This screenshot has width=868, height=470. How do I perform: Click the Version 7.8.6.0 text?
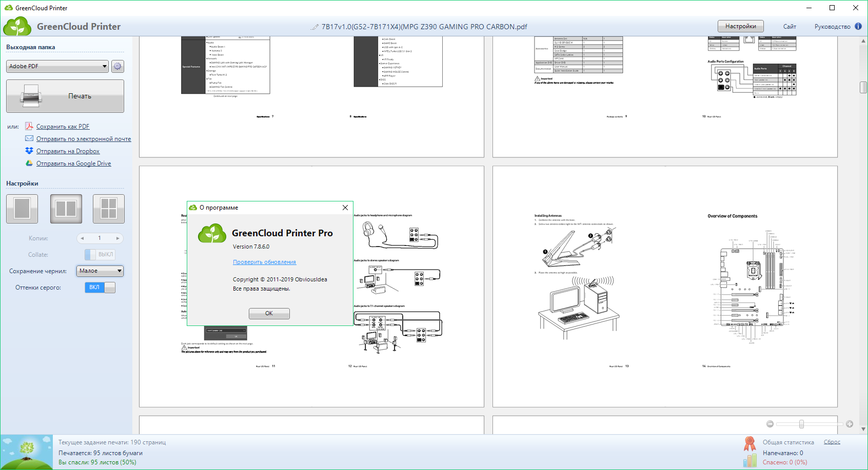[x=251, y=247]
